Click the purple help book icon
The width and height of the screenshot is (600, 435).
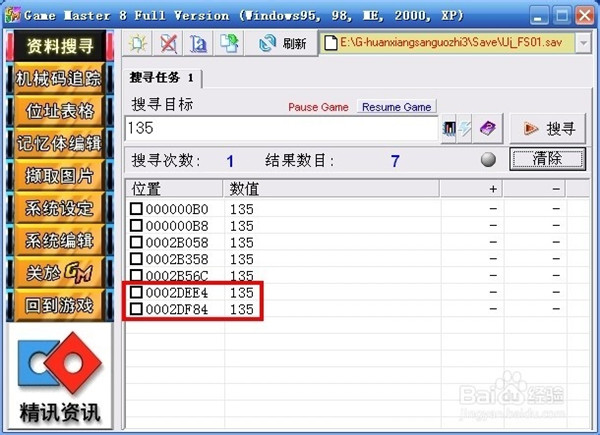[x=488, y=129]
